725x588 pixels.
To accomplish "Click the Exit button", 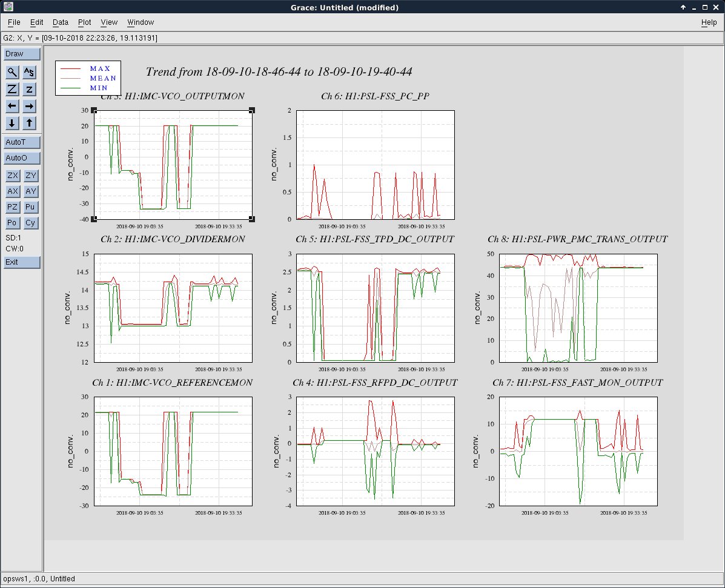I will pos(22,262).
